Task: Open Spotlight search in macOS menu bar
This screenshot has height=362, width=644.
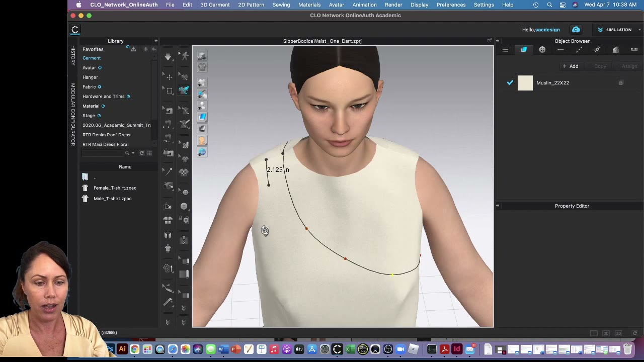Action: tap(549, 5)
